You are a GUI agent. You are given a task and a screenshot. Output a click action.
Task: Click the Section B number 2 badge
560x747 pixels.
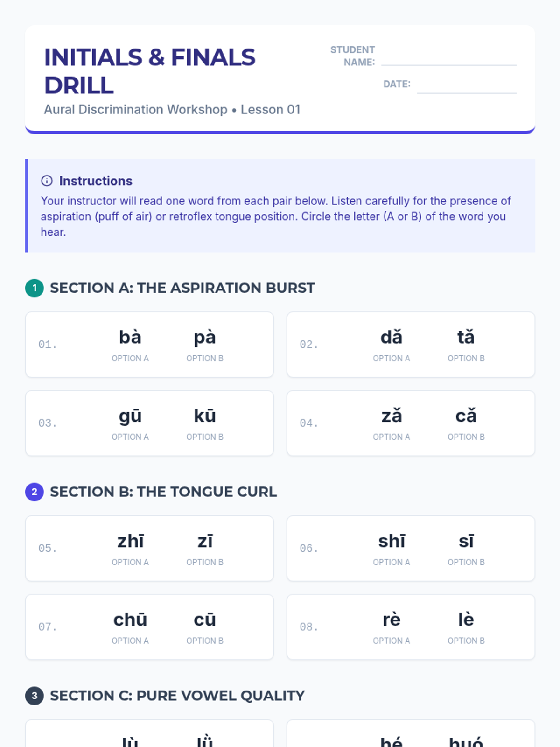click(x=35, y=492)
